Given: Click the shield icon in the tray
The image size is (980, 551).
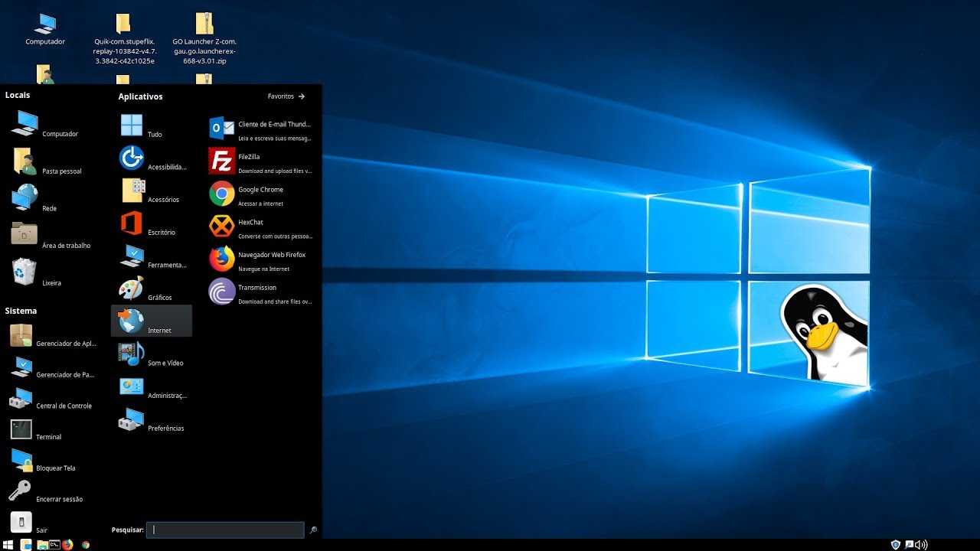Looking at the screenshot, I should (895, 545).
